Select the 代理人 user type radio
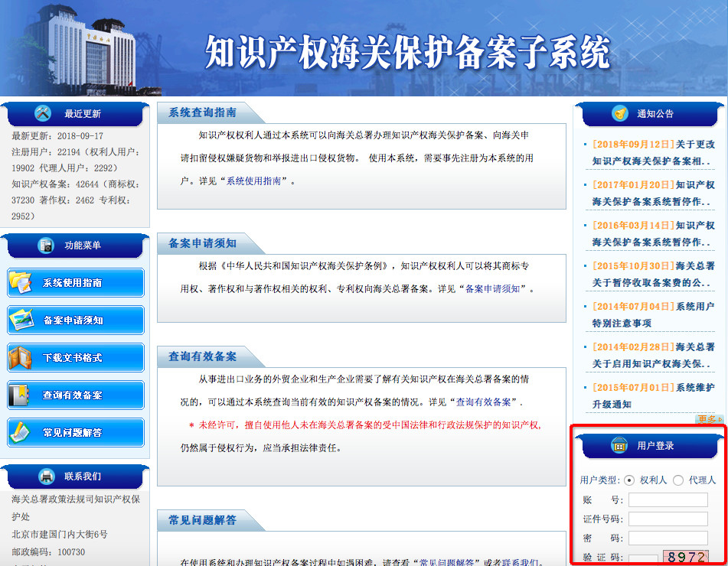Image resolution: width=728 pixels, height=566 pixels. 677,480
